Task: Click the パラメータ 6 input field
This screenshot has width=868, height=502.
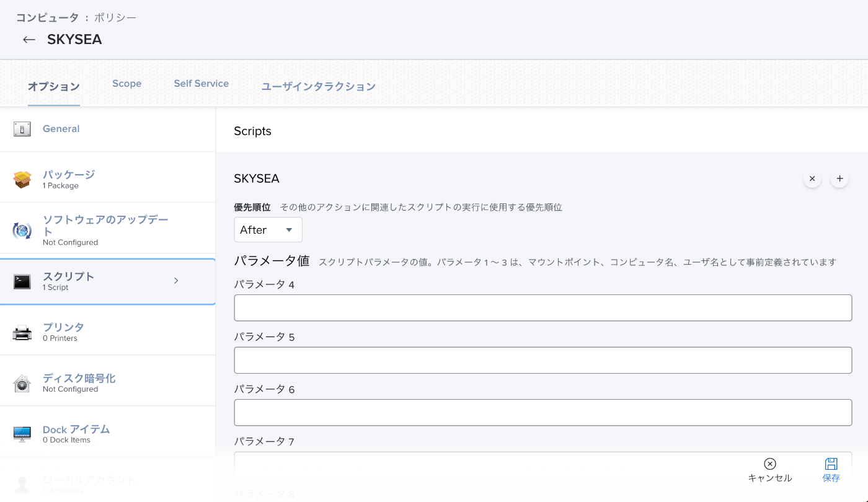Action: (x=543, y=413)
